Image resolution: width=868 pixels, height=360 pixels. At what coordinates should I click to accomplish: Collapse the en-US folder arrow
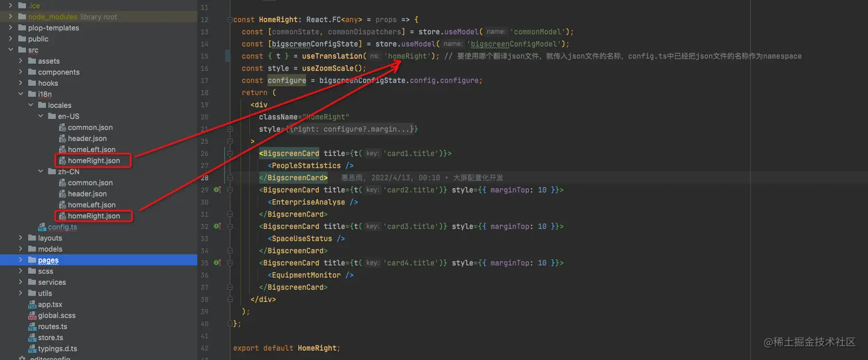coord(40,117)
